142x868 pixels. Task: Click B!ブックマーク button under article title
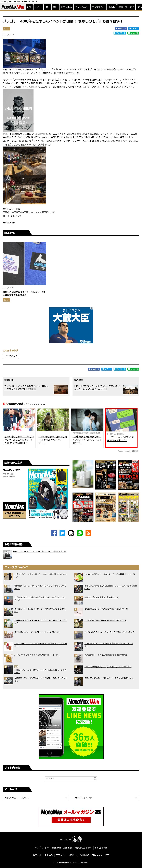tap(120, 33)
